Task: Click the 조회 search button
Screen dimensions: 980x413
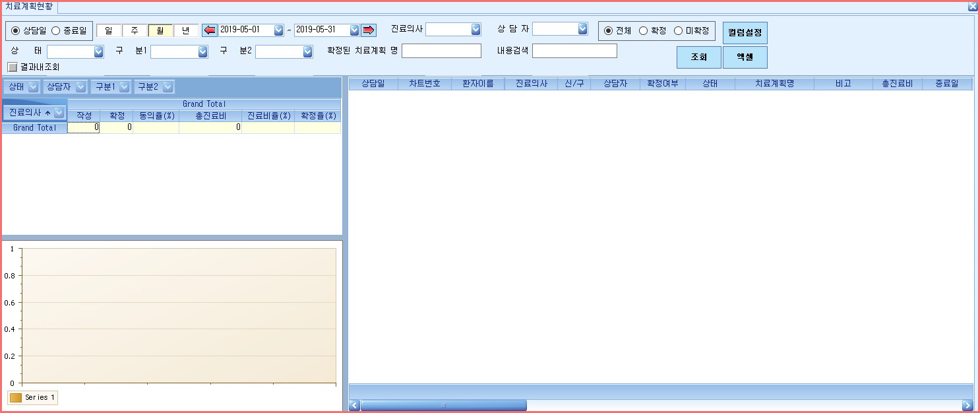Action: tap(699, 57)
